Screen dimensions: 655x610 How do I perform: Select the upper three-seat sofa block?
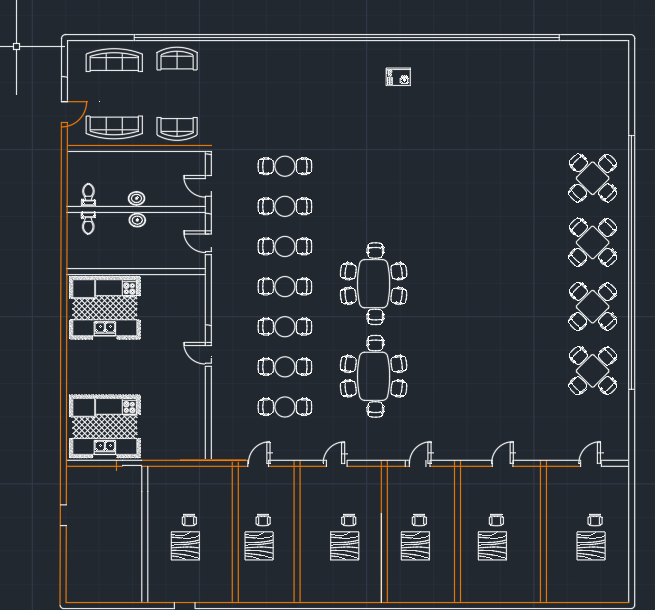tap(114, 61)
